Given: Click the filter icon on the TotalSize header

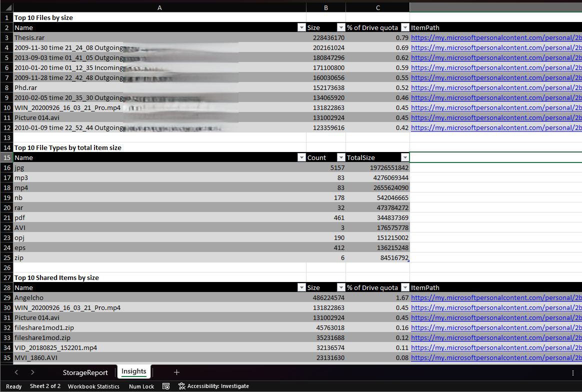Looking at the screenshot, I should coord(405,157).
